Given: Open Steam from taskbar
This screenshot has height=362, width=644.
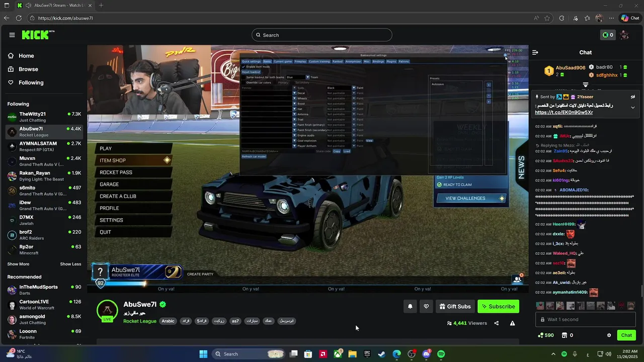Looking at the screenshot, I should (x=381, y=354).
